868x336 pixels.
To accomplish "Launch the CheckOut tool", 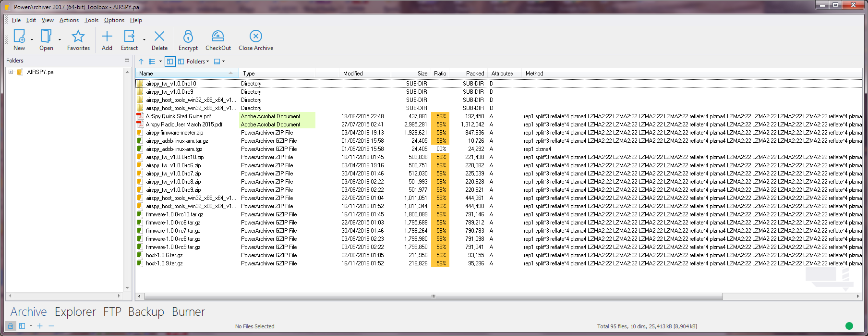I will (x=218, y=36).
